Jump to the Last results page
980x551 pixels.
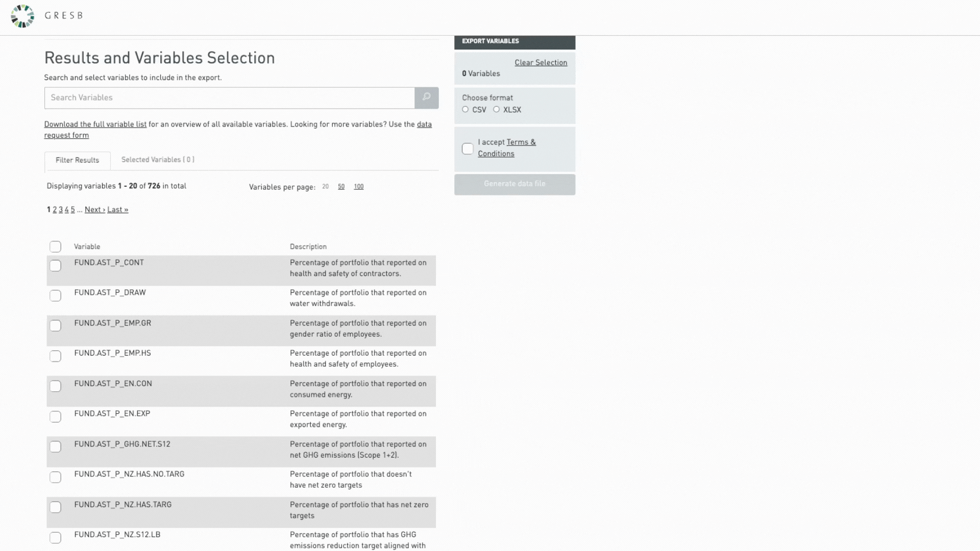(x=118, y=210)
